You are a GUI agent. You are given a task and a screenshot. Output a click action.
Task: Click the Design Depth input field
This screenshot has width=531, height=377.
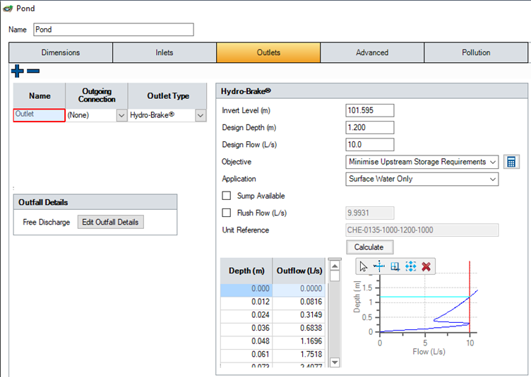pyautogui.click(x=370, y=127)
